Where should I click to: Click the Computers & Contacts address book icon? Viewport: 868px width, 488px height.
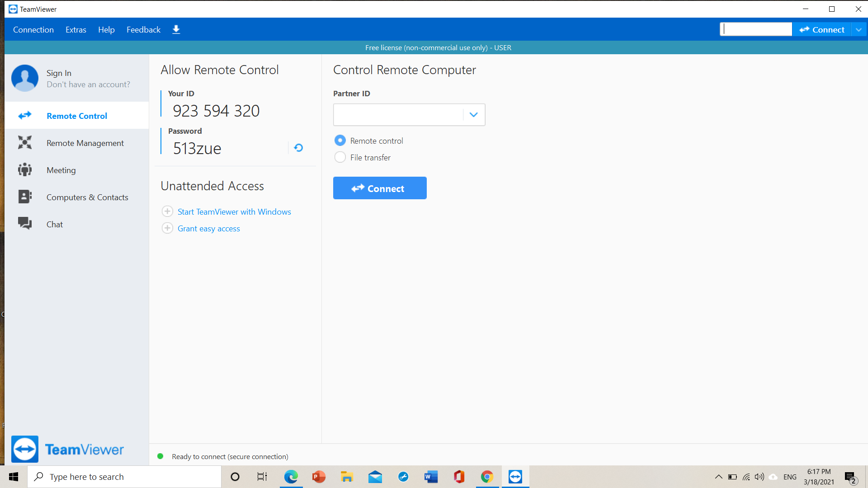[25, 197]
